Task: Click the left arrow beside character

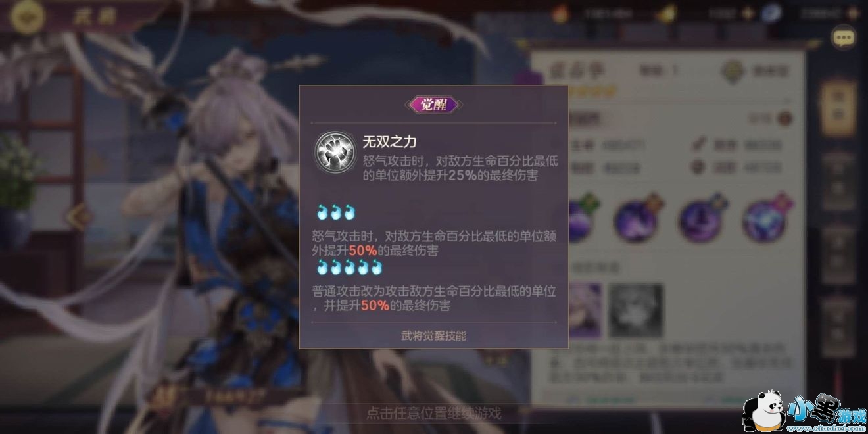Action: pyautogui.click(x=80, y=215)
